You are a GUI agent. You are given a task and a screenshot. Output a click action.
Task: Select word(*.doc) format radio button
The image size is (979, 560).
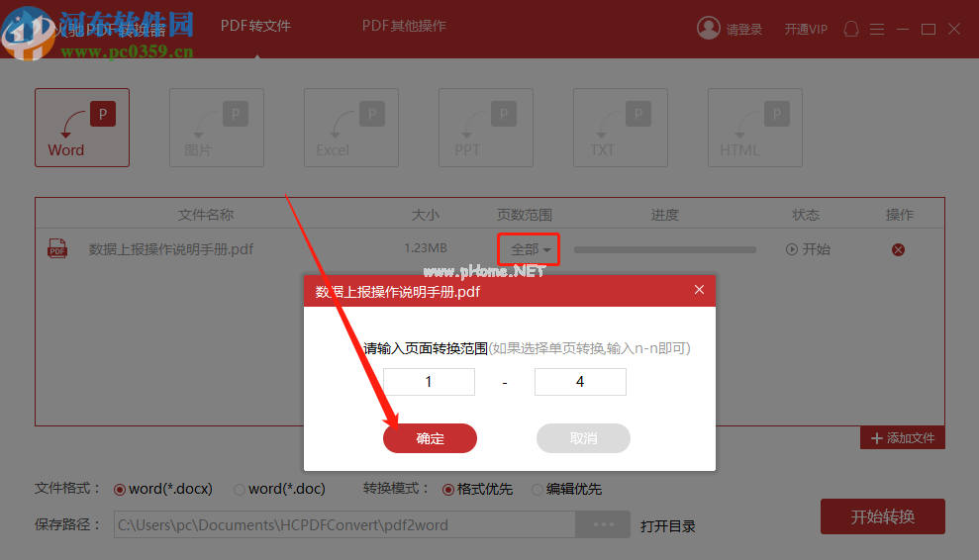(x=240, y=489)
